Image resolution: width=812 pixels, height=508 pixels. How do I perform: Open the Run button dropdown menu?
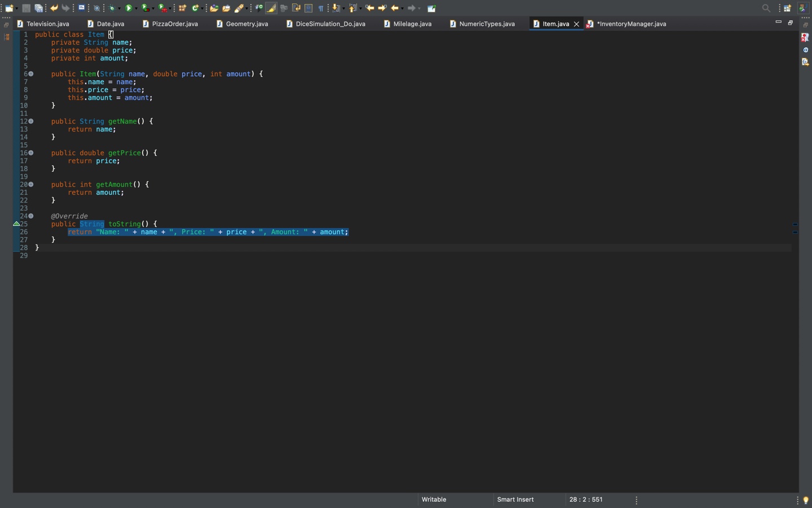pos(136,8)
